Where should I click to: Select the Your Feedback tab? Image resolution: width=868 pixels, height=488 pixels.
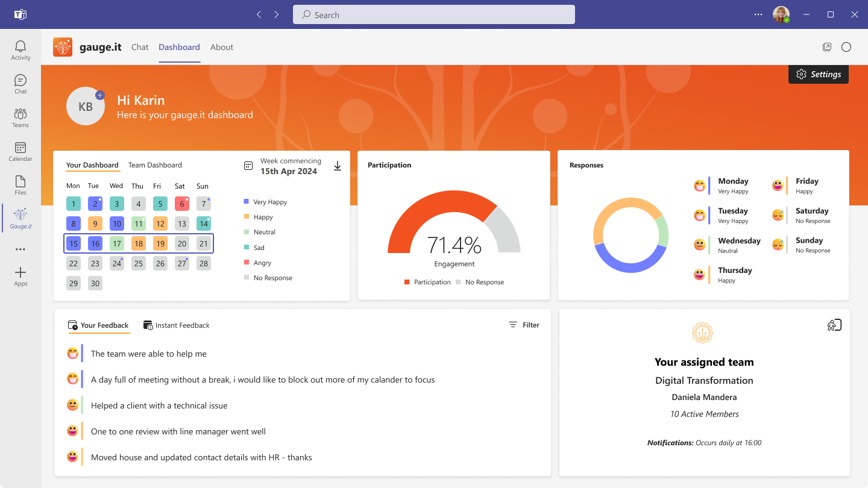point(99,325)
